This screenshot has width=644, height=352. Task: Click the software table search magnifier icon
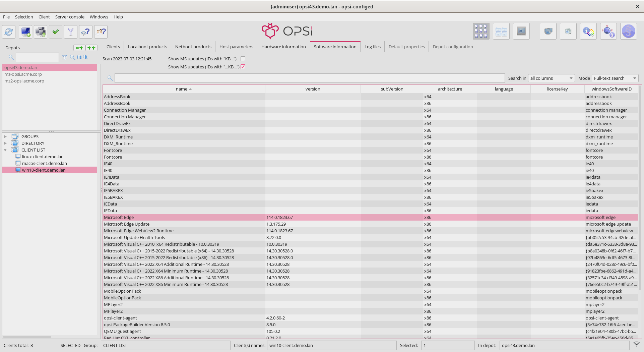tap(110, 78)
